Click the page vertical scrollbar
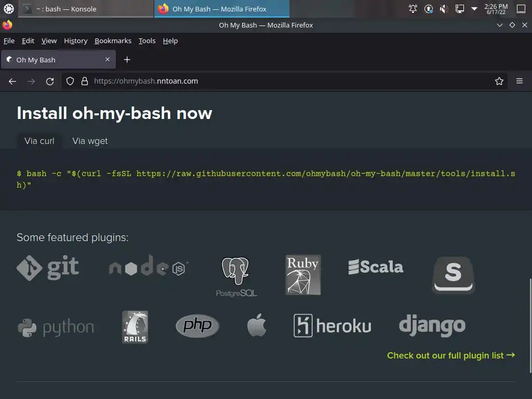 tap(530, 326)
